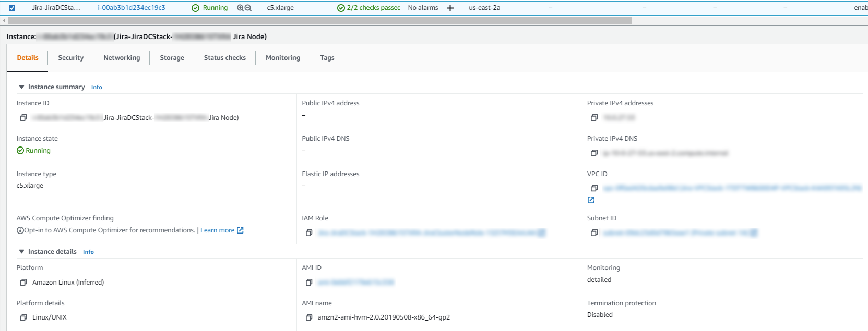Viewport: 868px width, 331px height.
Task: Open instance ID link i-00ab3b1d234ec19c3
Action: [x=132, y=8]
